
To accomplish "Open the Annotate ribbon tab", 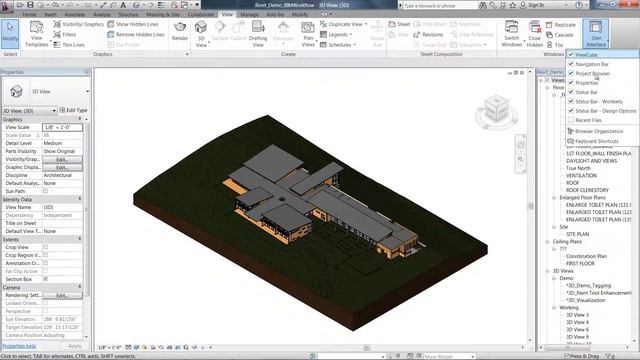I will 75,14.
